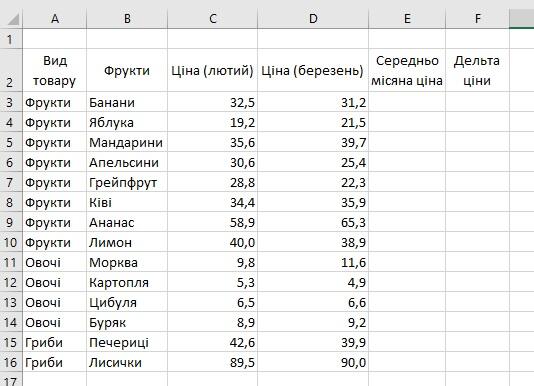
Task: Click the cell containing Банани
Action: pyautogui.click(x=127, y=102)
